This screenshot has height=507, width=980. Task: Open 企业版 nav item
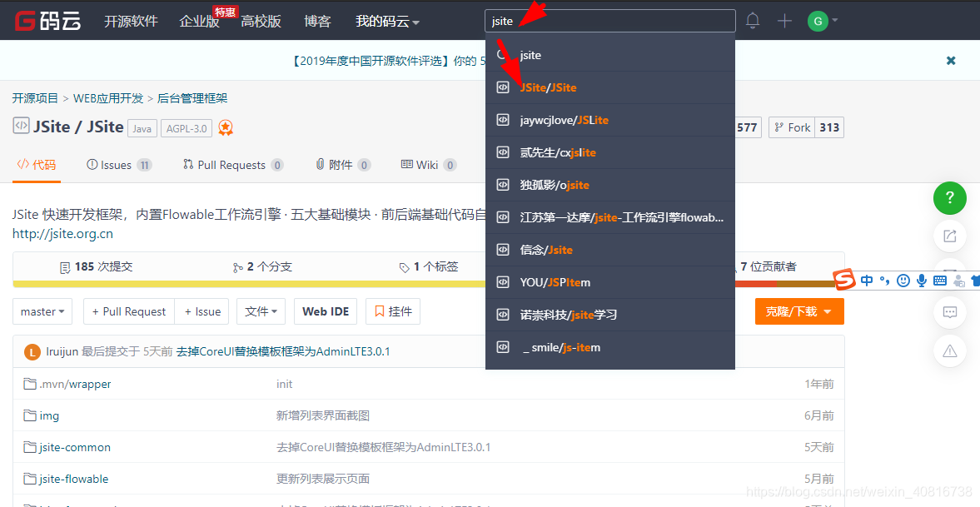199,22
